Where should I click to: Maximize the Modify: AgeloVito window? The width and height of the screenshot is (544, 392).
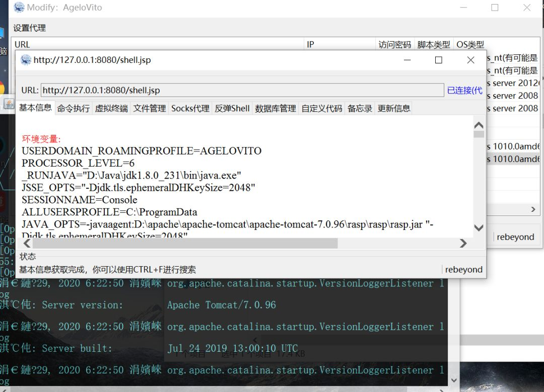coord(495,7)
